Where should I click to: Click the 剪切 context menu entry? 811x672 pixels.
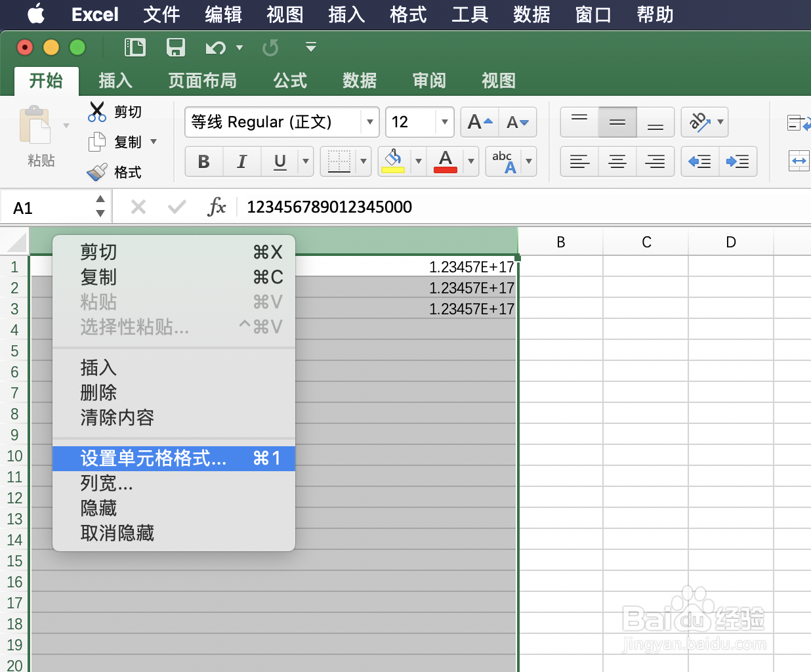point(174,252)
